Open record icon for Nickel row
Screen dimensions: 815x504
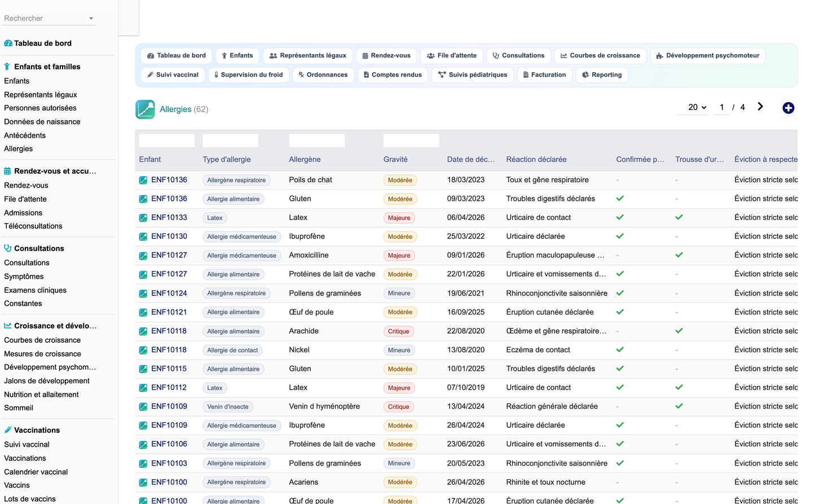pyautogui.click(x=143, y=350)
